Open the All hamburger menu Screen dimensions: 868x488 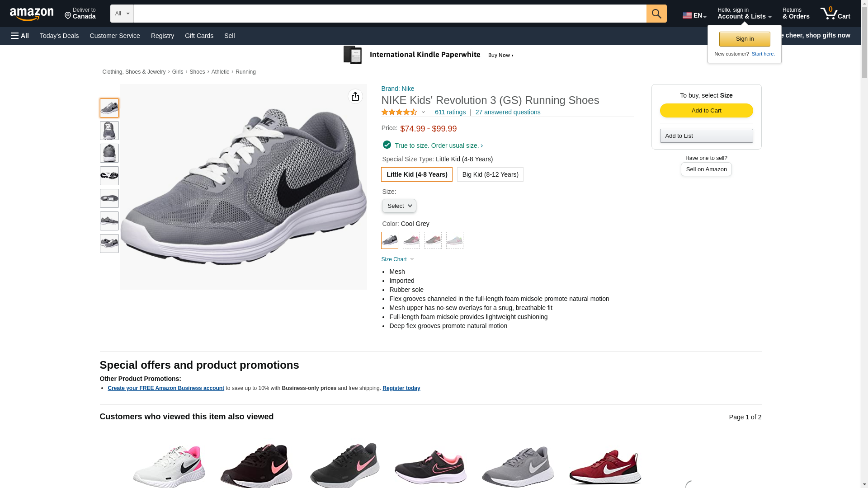[20, 36]
